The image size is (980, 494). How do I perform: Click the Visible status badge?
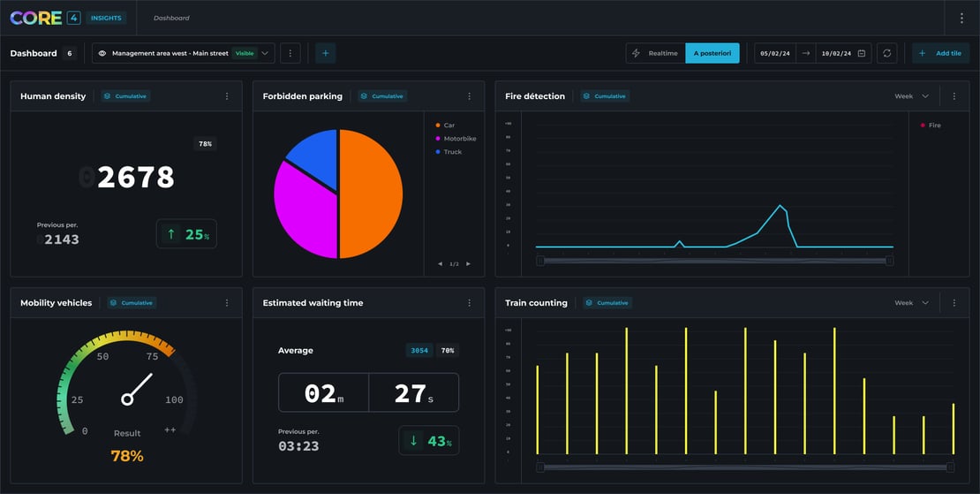(x=245, y=53)
